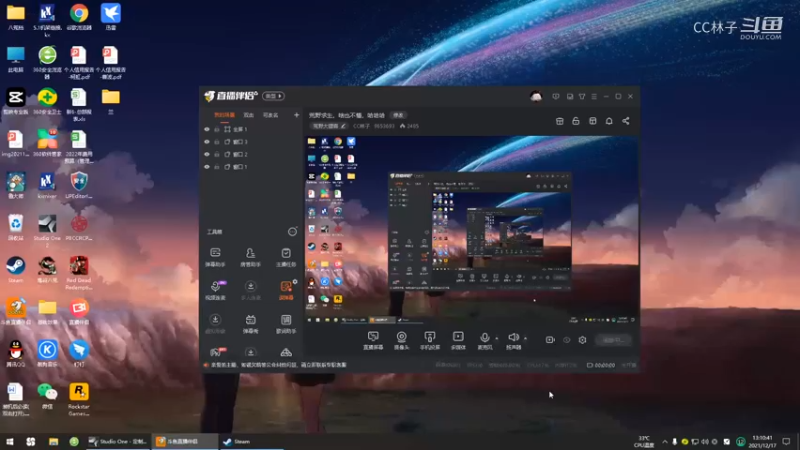This screenshot has height=450, width=800.
Task: Click the skin shirt icon in title bar
Action: tap(582, 96)
